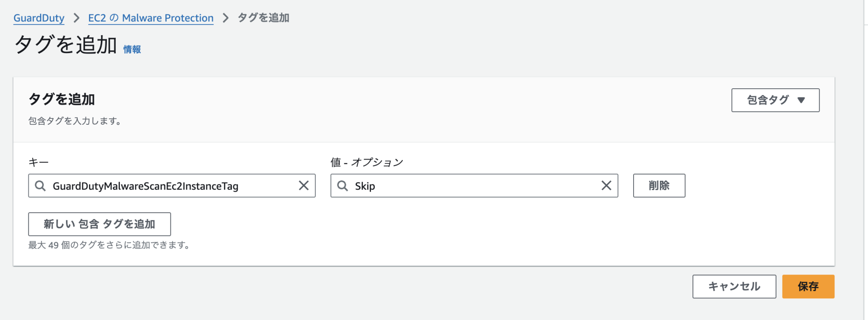
Task: Click the search icon in the value field
Action: coord(342,185)
